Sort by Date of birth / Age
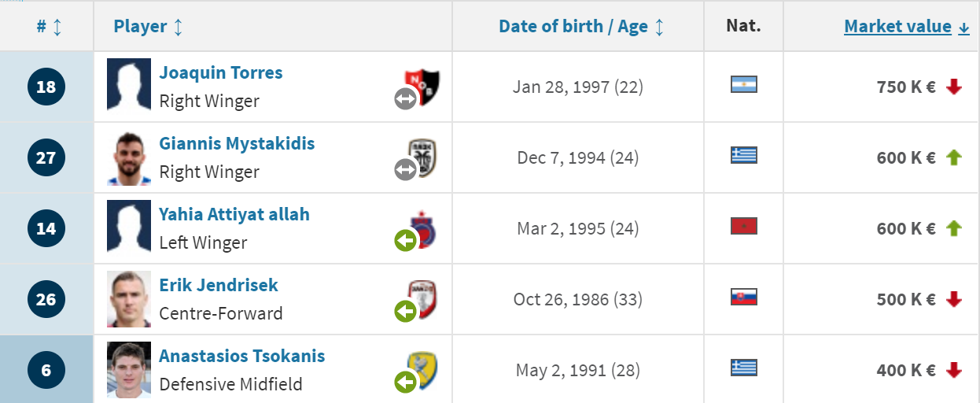Viewport: 980px width, 403px height. tap(581, 27)
